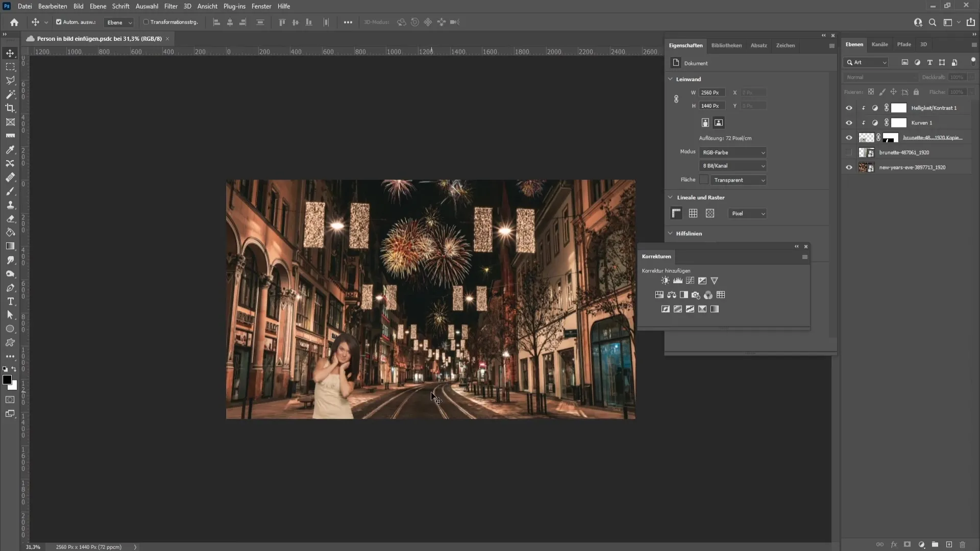Hide the brunette-487061_1920 layer
Screen dimensions: 980x551
849,152
